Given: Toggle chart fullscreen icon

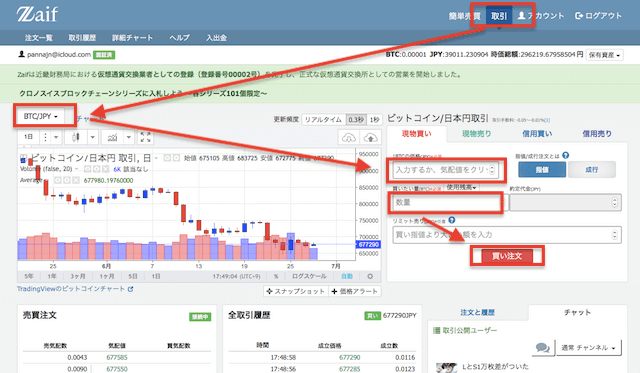Looking at the screenshot, I should pos(146,137).
